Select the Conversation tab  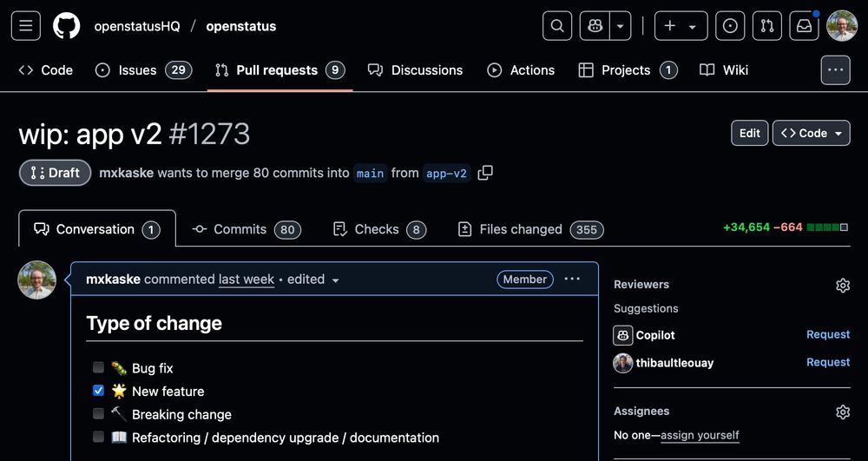[97, 229]
